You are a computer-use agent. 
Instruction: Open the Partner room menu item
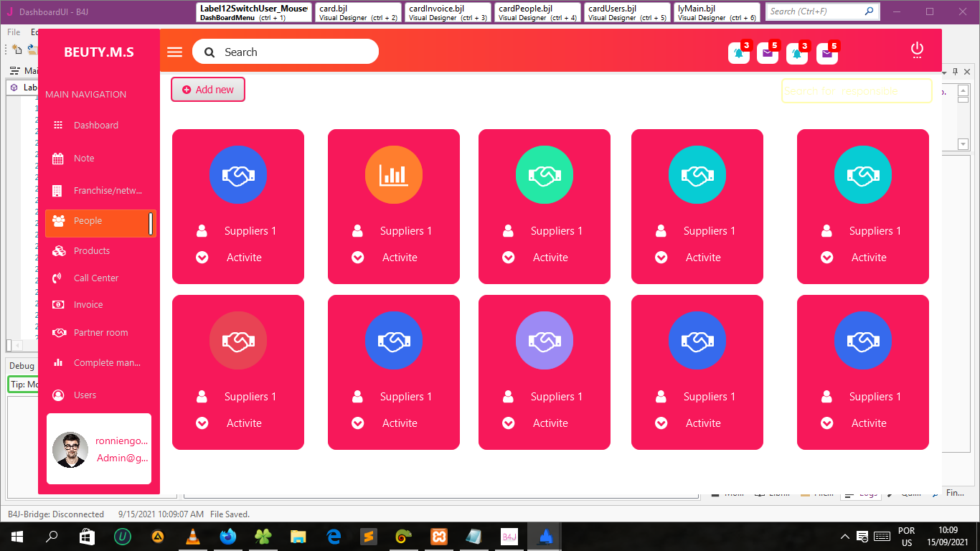(x=100, y=333)
